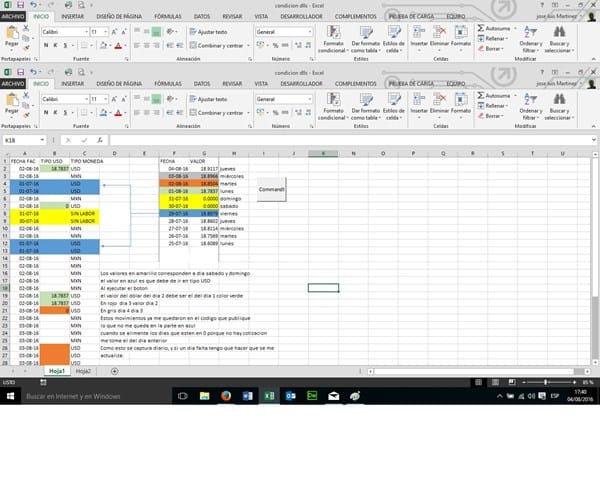Switch to the Hoja2 sheet tab
600x501 pixels.
coord(84,371)
